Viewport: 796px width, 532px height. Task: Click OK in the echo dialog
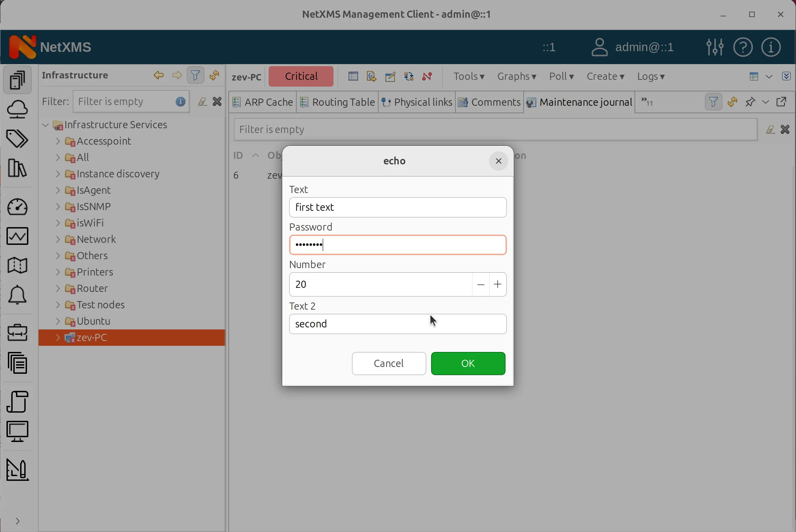468,364
